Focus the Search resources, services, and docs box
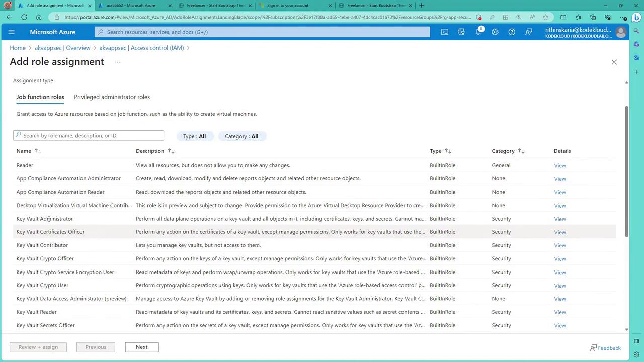644x362 pixels. coord(262,32)
